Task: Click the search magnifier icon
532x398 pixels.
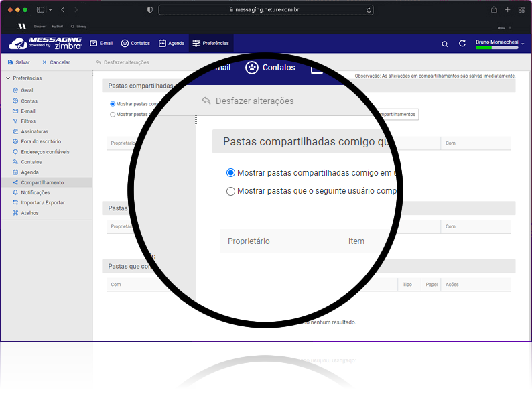Action: [x=444, y=44]
